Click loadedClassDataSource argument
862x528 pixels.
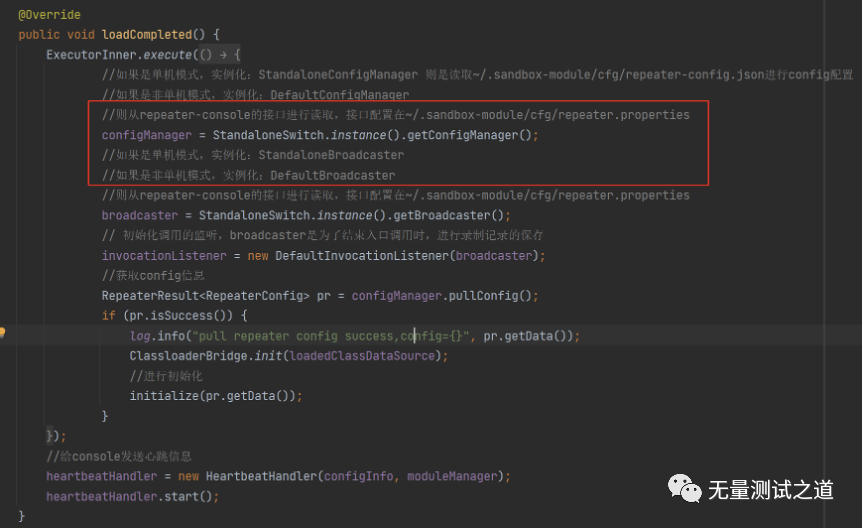tap(362, 356)
